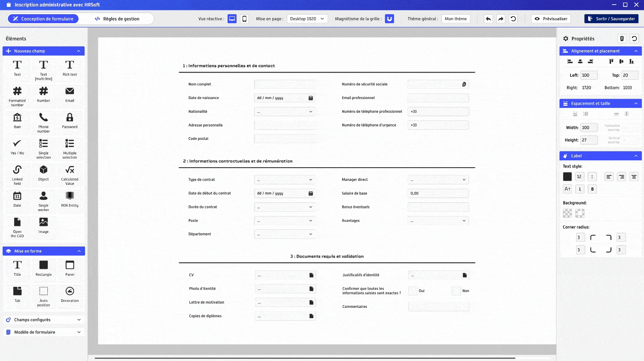Insert a Calculated Value field

(70, 174)
